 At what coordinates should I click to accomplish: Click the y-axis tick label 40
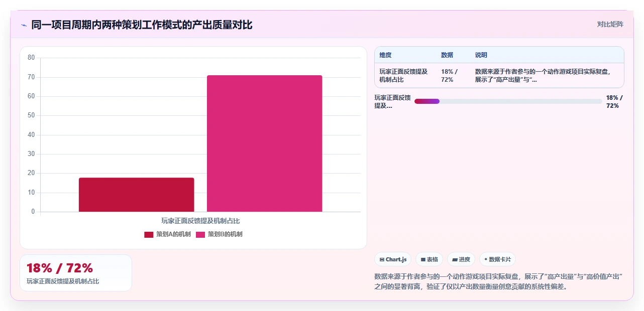[x=31, y=135]
